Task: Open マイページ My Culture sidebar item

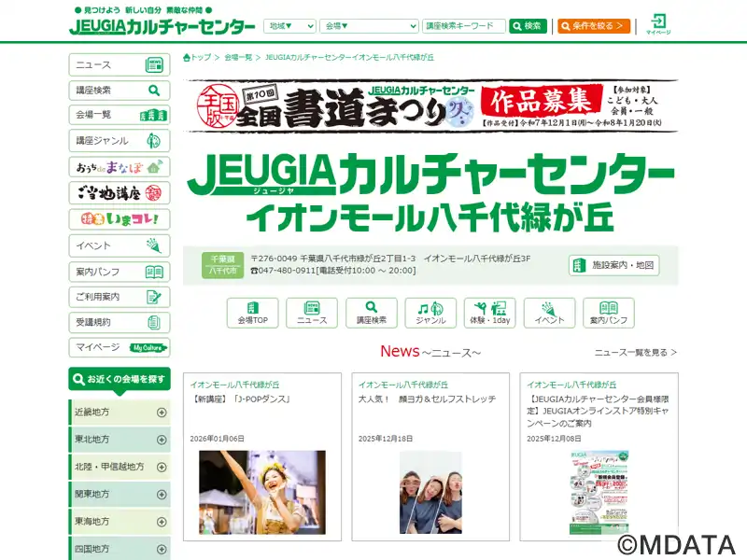Action: (x=120, y=347)
